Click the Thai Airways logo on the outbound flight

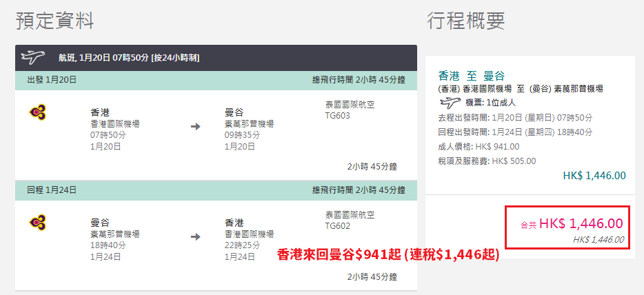coord(38,112)
